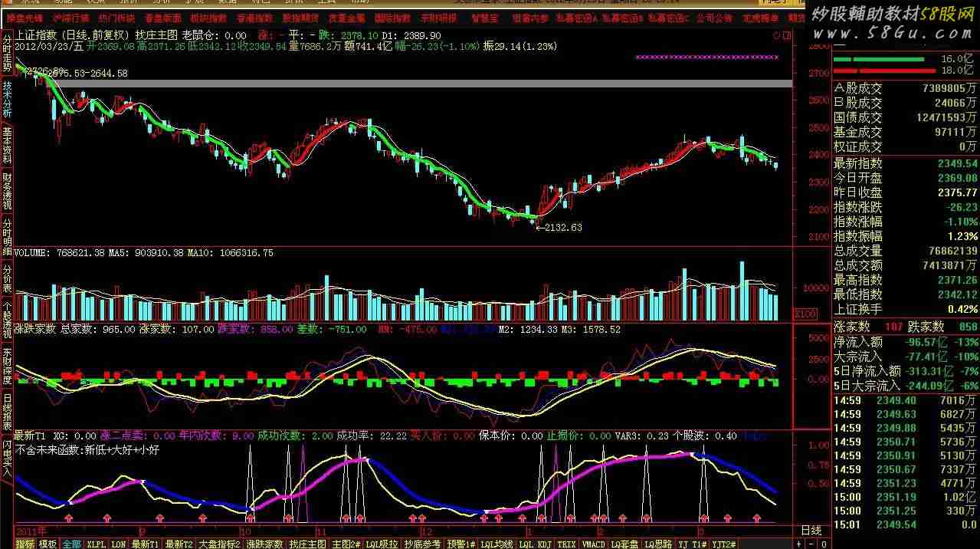This screenshot has height=549, width=980.
Task: Switch to the 主图2# indicator tab
Action: coord(346,544)
